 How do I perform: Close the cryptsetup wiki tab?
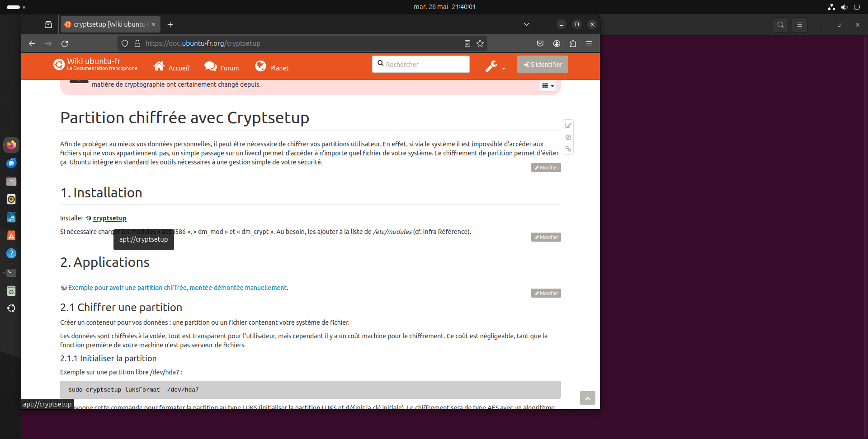(x=153, y=24)
